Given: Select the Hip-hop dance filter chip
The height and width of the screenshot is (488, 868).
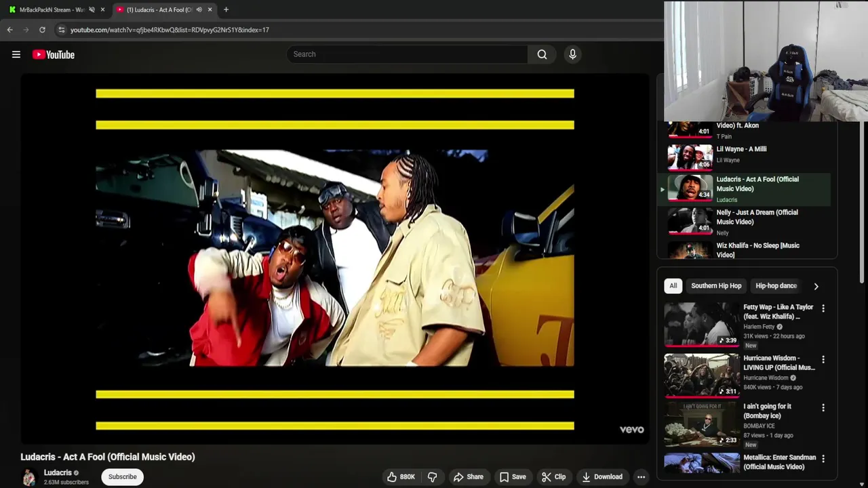Looking at the screenshot, I should click(x=776, y=286).
